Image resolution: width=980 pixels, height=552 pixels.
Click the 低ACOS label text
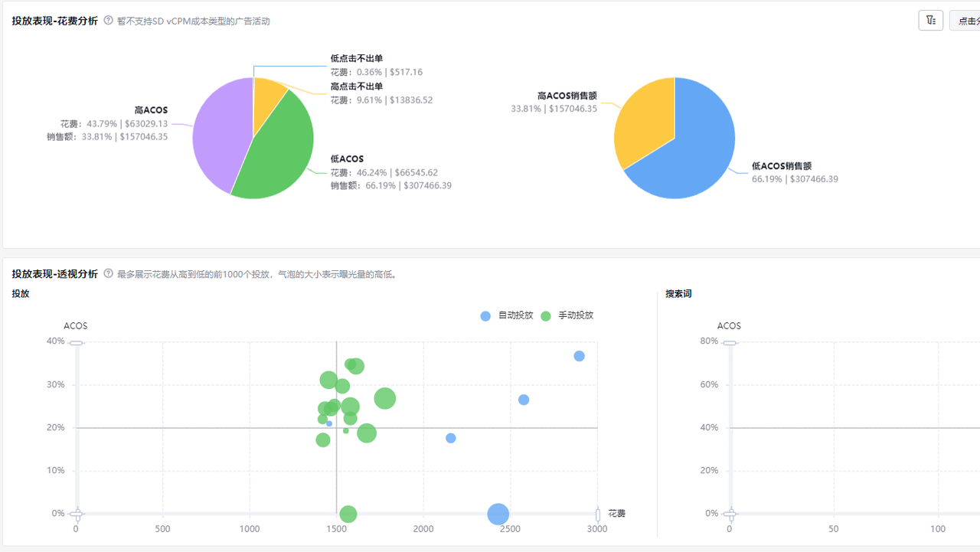[x=347, y=159]
